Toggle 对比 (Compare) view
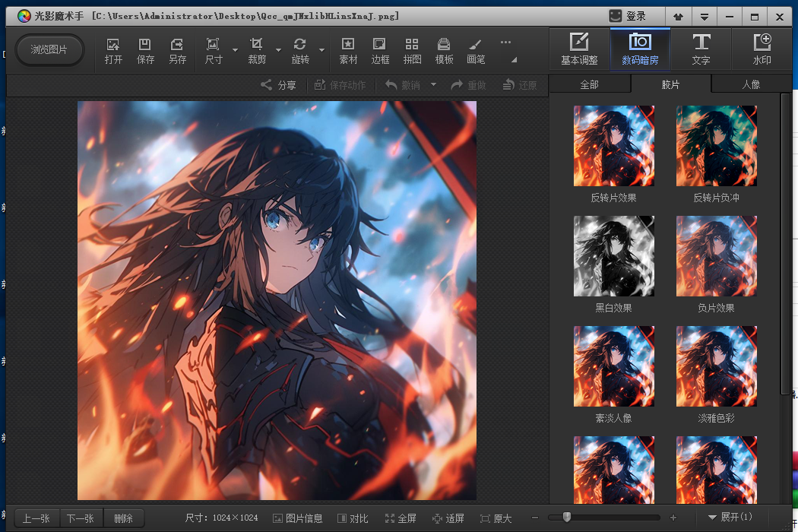This screenshot has width=798, height=532. coord(353,518)
